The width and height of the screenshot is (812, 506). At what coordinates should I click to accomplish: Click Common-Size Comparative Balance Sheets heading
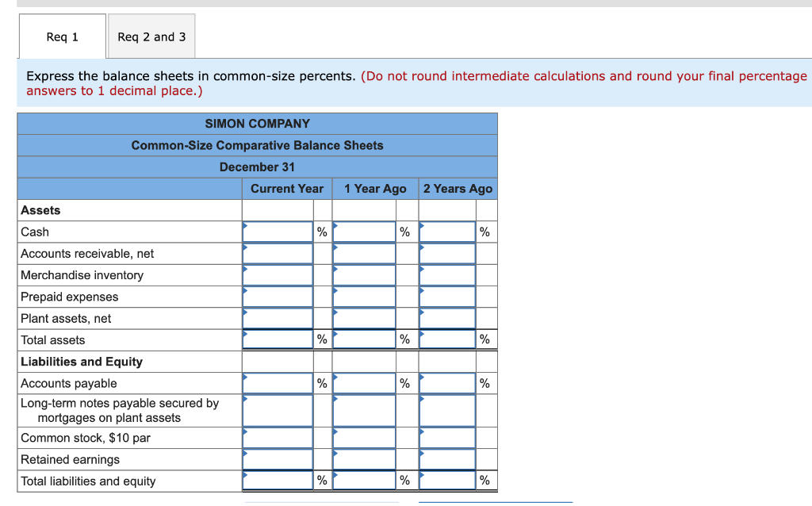258,145
